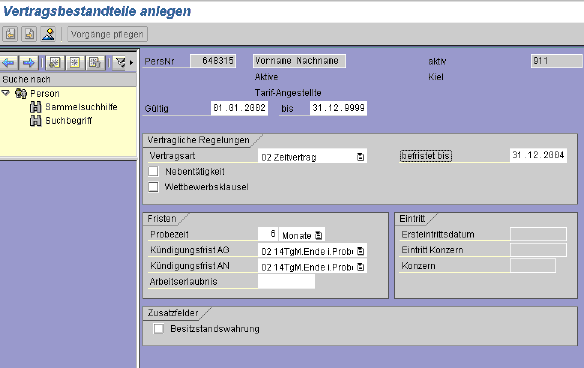This screenshot has width=584, height=368.
Task: Click the befristet bis label button
Action: pyautogui.click(x=426, y=156)
